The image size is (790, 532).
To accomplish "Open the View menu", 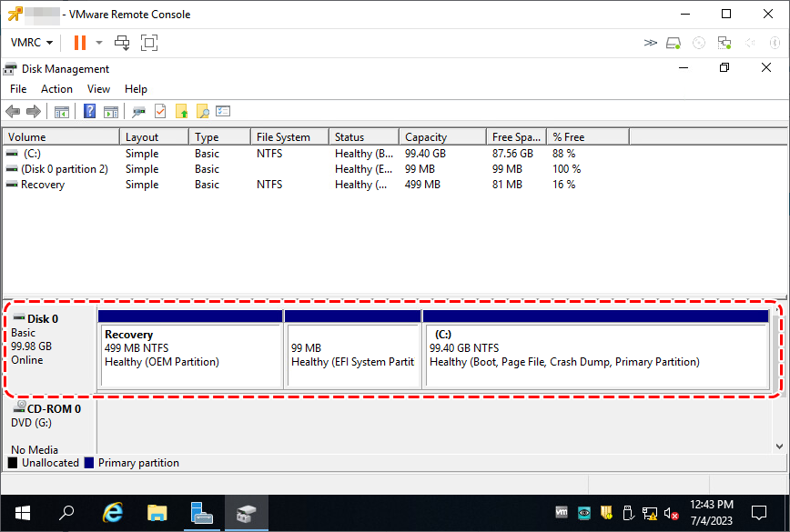I will 98,89.
